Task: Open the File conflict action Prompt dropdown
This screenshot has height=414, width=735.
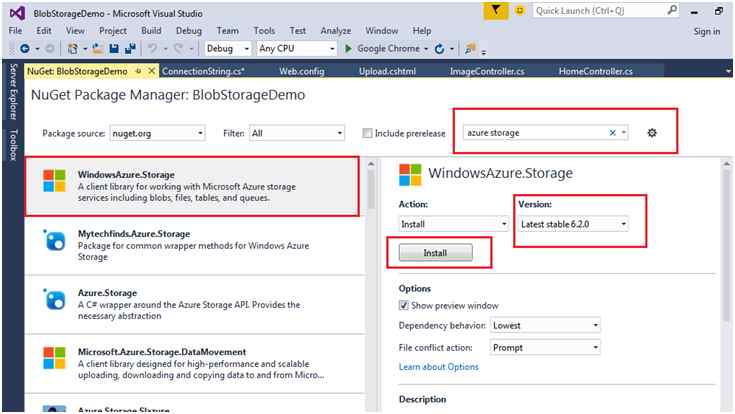Action: click(x=546, y=347)
